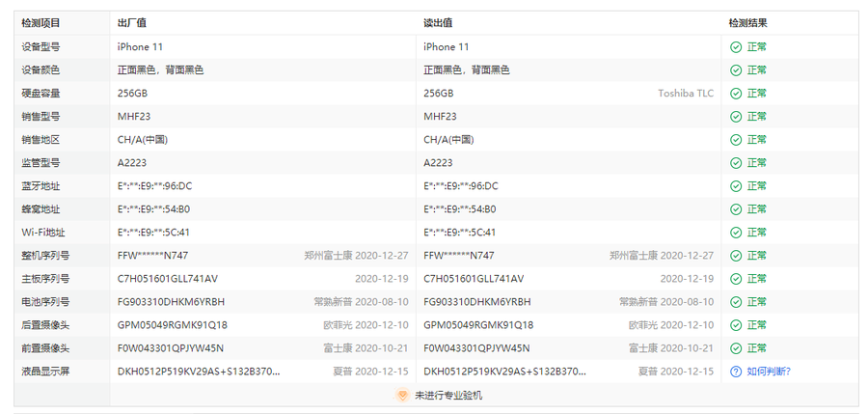The width and height of the screenshot is (868, 414).
Task: Select the 后置摄像头 row label
Action: tap(45, 325)
